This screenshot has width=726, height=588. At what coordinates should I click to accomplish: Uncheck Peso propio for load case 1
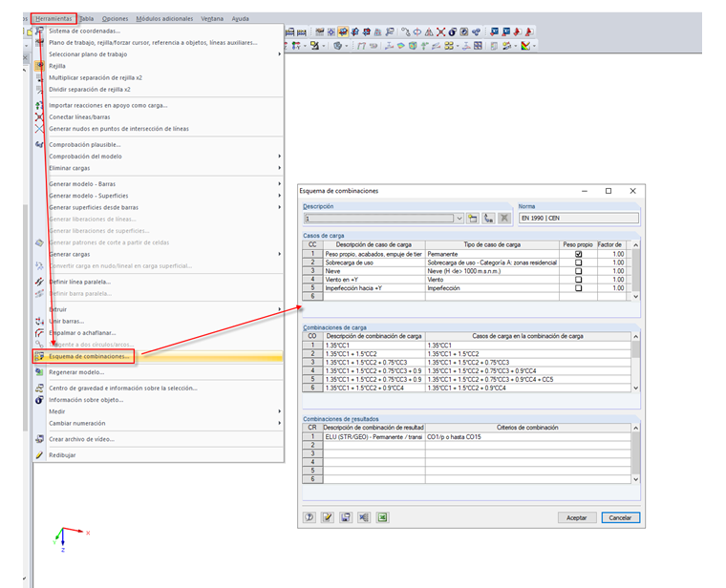pos(578,254)
